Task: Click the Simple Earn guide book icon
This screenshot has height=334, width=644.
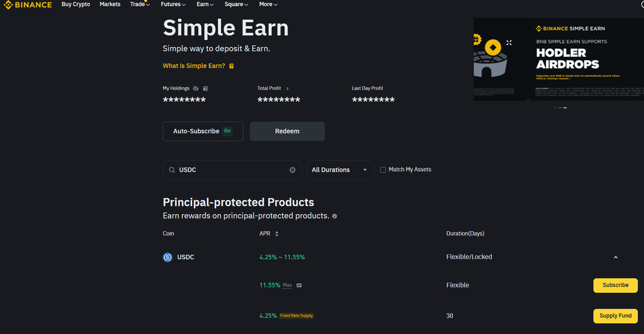Action: click(x=231, y=66)
